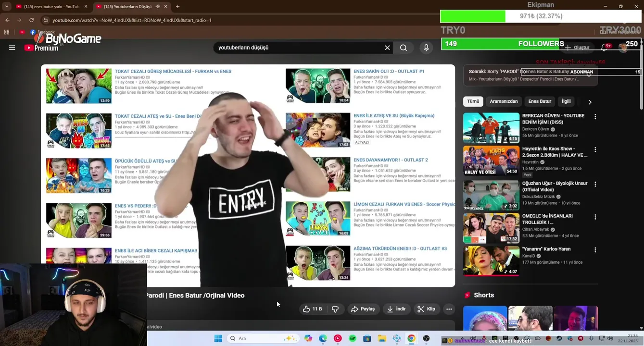The width and height of the screenshot is (644, 346).
Task: Open options menu for "Yanarım" Karlos-Yaren
Action: [x=595, y=250]
